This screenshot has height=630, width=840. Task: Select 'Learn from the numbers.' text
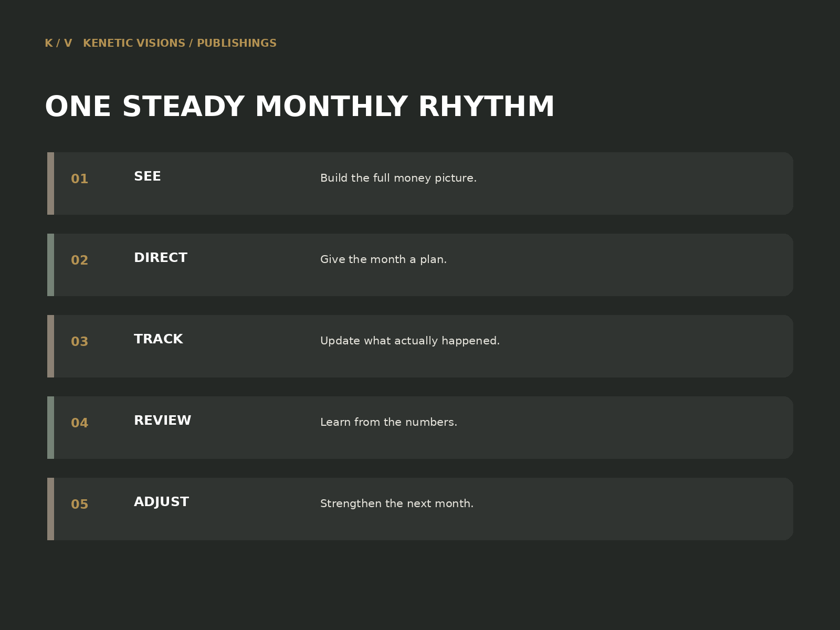tap(388, 422)
